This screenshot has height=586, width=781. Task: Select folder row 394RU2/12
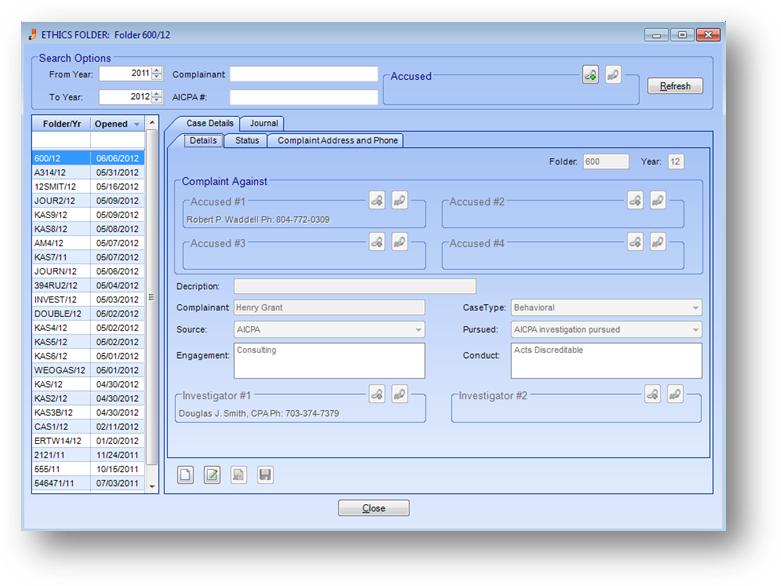tap(88, 286)
